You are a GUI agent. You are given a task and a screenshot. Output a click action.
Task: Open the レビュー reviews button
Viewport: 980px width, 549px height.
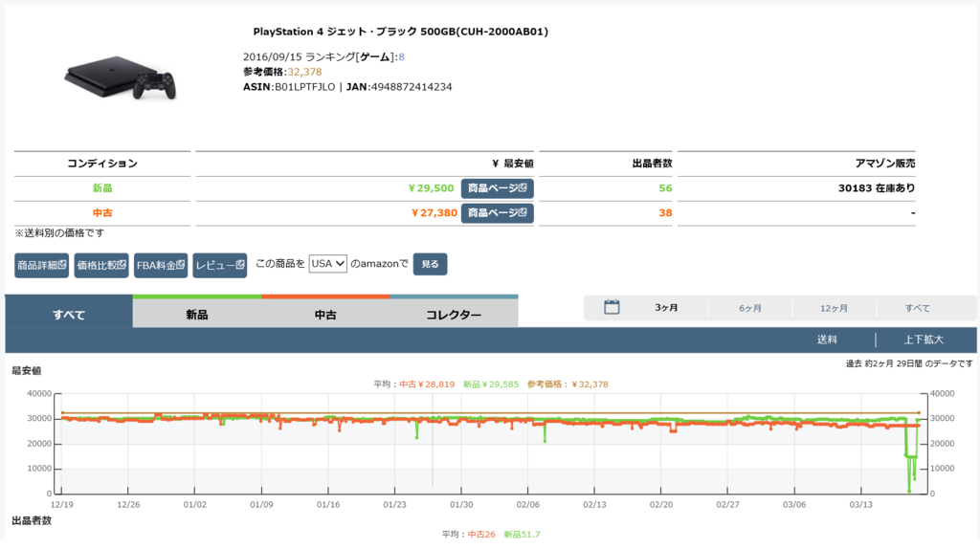pos(220,266)
